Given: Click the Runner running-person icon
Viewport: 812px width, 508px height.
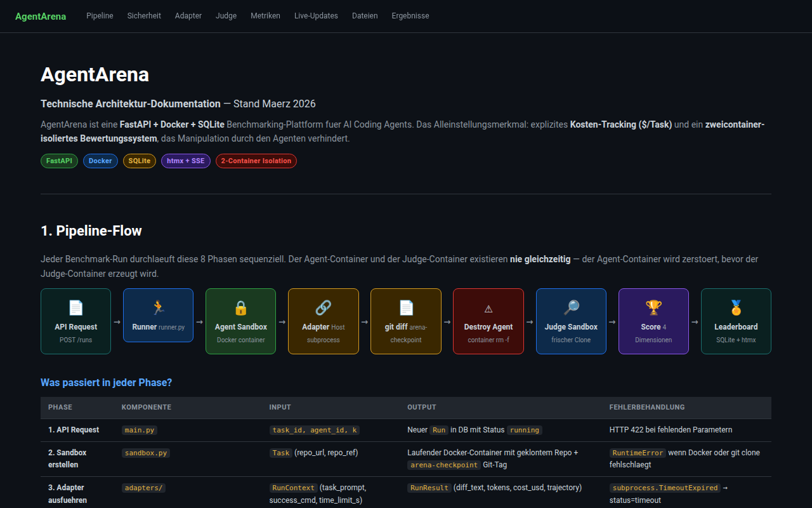Looking at the screenshot, I should (158, 308).
